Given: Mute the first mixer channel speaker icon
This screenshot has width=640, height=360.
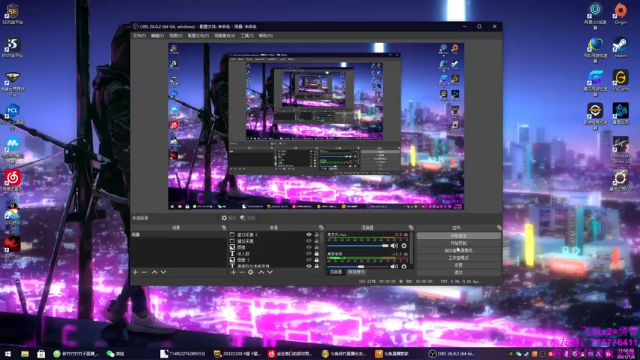Looking at the screenshot, I should click(394, 246).
